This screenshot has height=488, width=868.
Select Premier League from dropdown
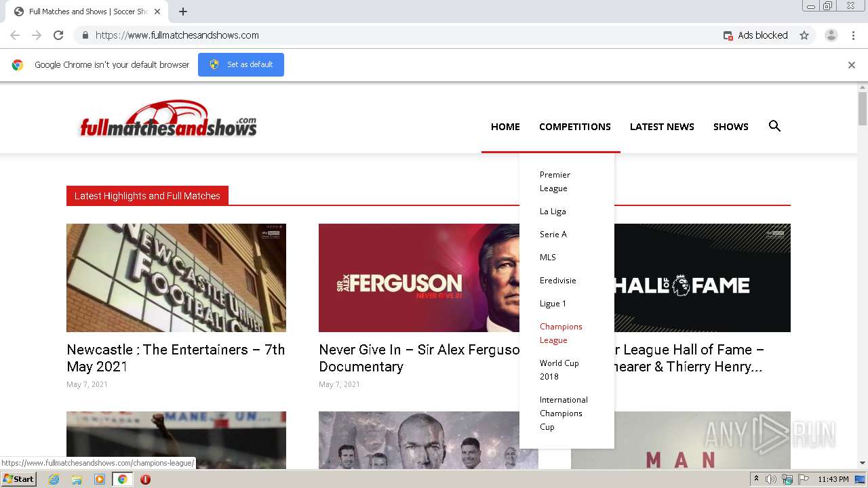tap(555, 182)
